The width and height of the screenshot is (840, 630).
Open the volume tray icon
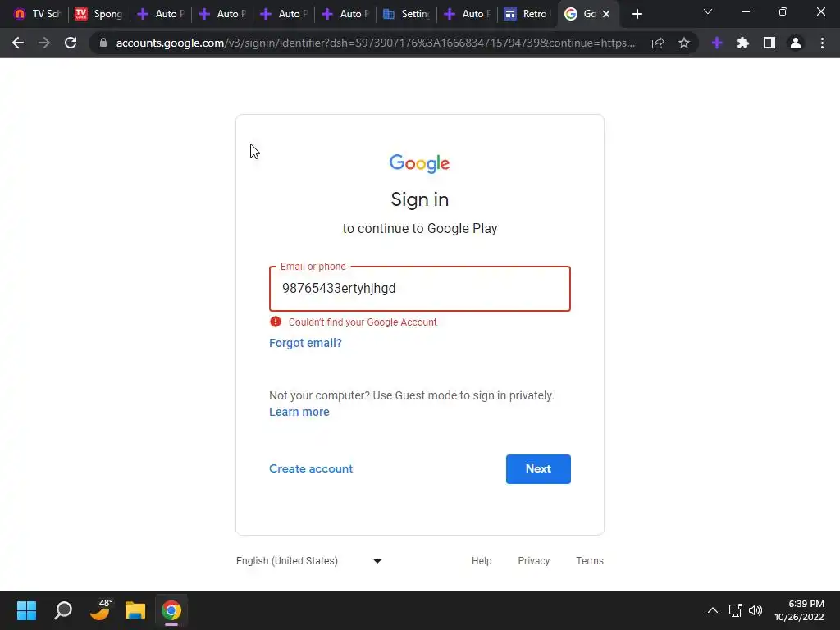[x=756, y=610]
